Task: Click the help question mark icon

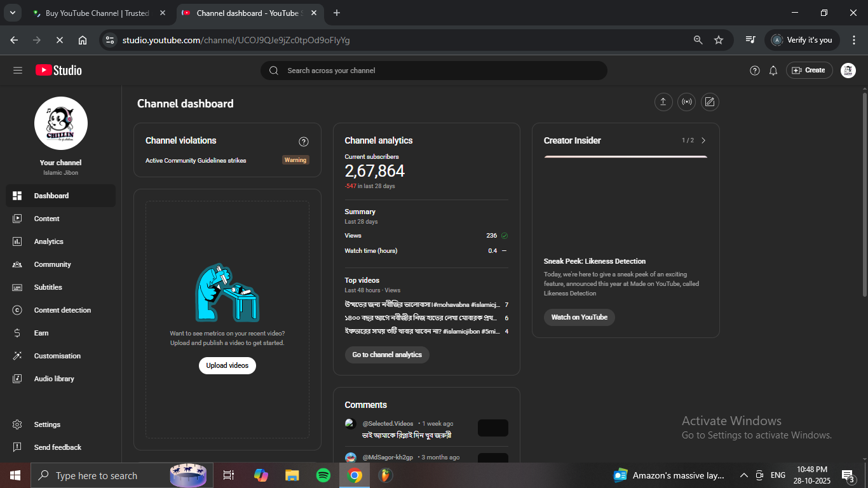Action: point(755,71)
